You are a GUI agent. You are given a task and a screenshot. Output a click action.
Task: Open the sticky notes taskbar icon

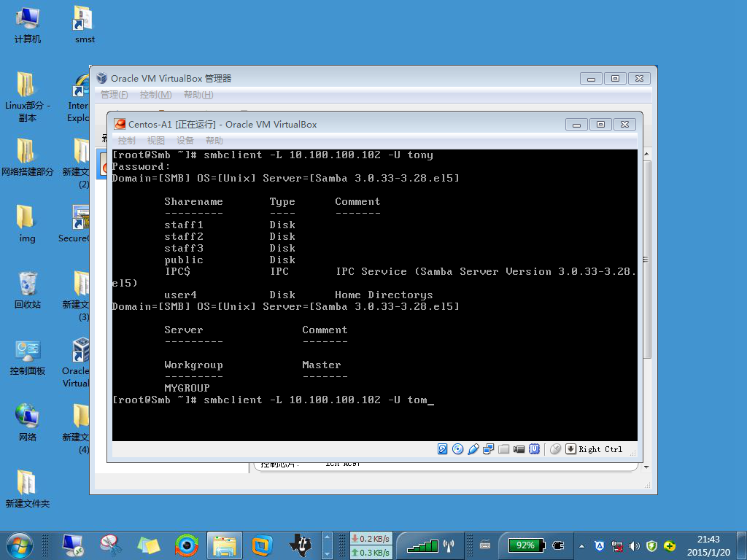click(x=149, y=545)
